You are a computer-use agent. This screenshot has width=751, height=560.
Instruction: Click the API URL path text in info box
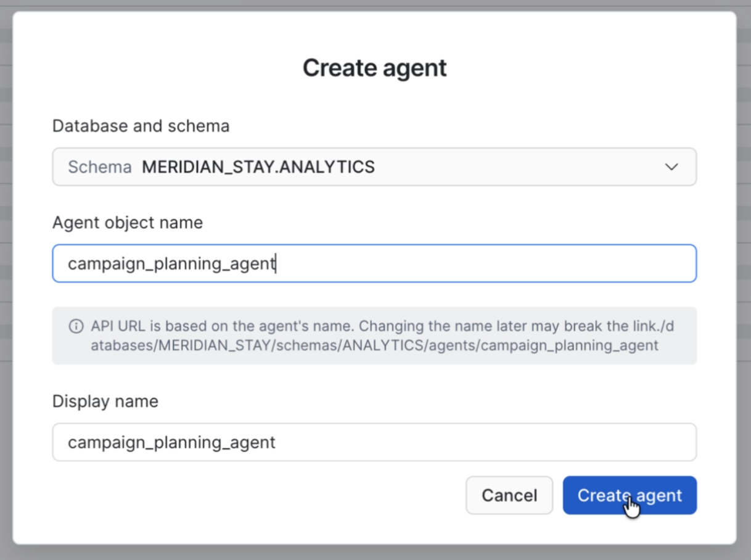click(x=382, y=336)
